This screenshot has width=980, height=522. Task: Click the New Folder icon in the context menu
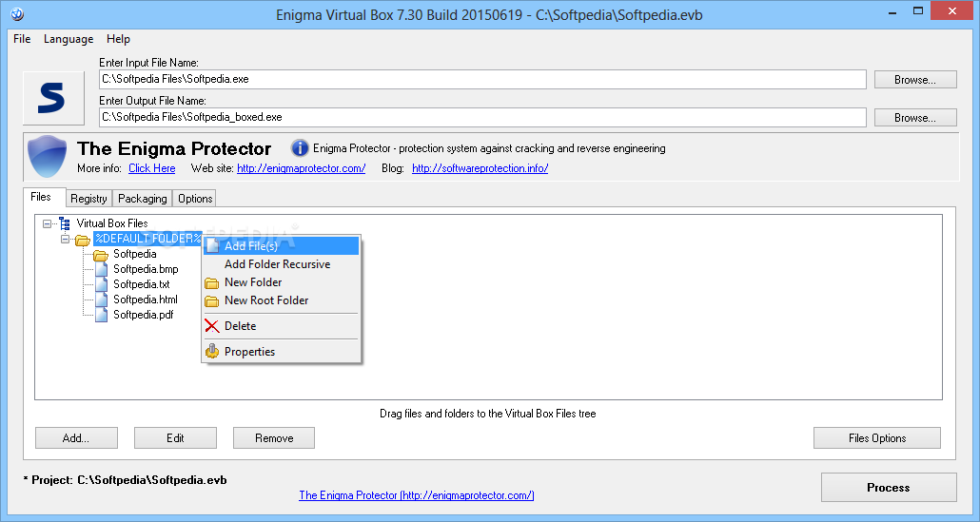pyautogui.click(x=212, y=282)
